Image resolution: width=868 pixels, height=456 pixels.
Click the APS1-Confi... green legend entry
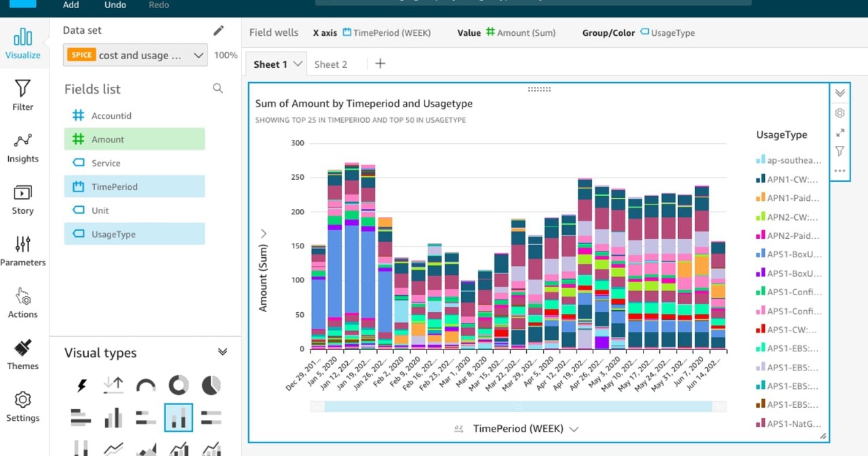pos(788,292)
